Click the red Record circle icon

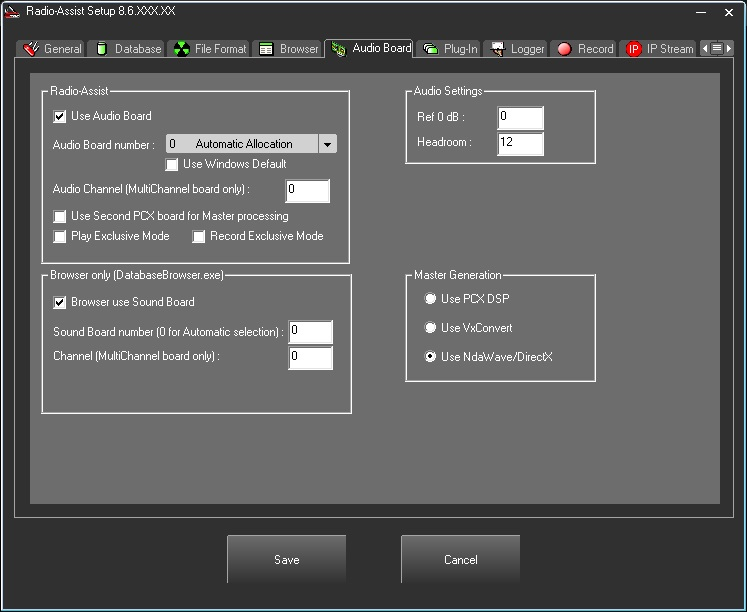[x=564, y=49]
